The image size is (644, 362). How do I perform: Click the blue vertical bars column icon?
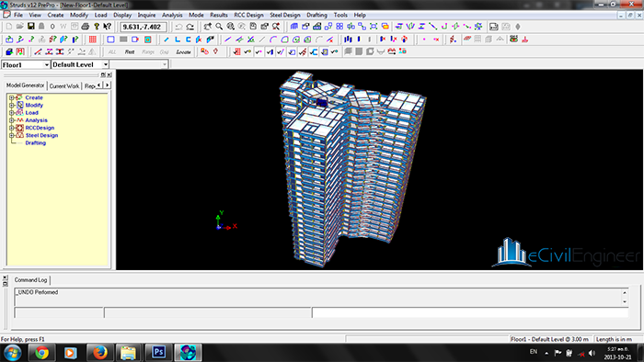click(x=348, y=40)
